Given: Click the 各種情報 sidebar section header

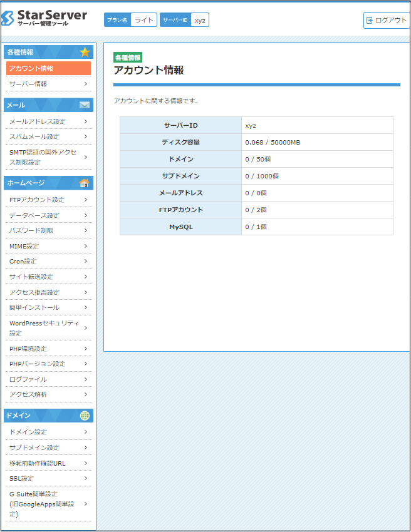Looking at the screenshot, I should 49,52.
